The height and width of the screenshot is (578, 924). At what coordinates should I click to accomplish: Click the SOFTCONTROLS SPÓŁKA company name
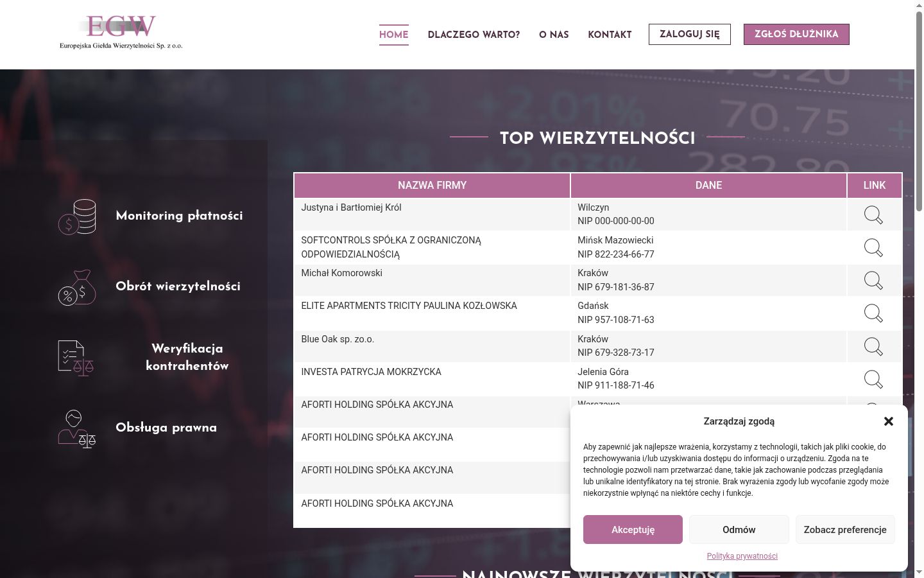391,247
